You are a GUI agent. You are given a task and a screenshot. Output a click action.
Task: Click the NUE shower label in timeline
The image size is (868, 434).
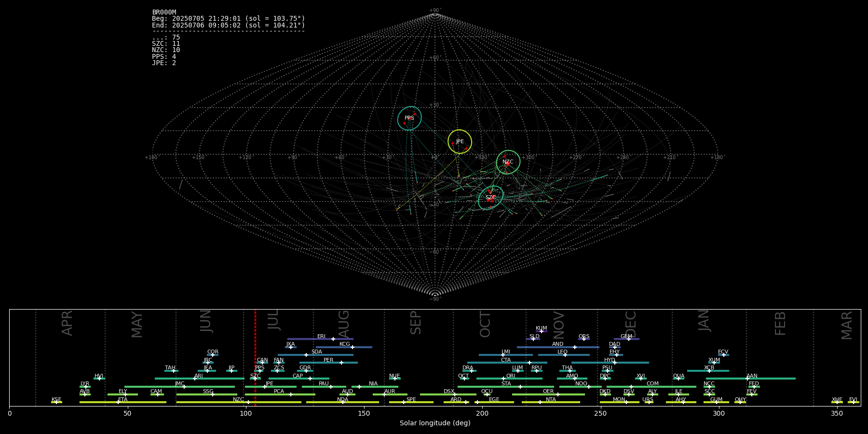394,376
